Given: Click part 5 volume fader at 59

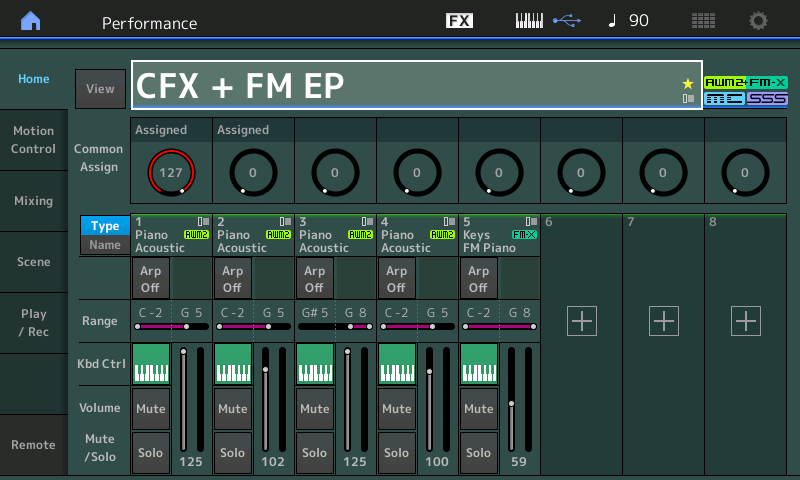Looking at the screenshot, I should [x=511, y=403].
